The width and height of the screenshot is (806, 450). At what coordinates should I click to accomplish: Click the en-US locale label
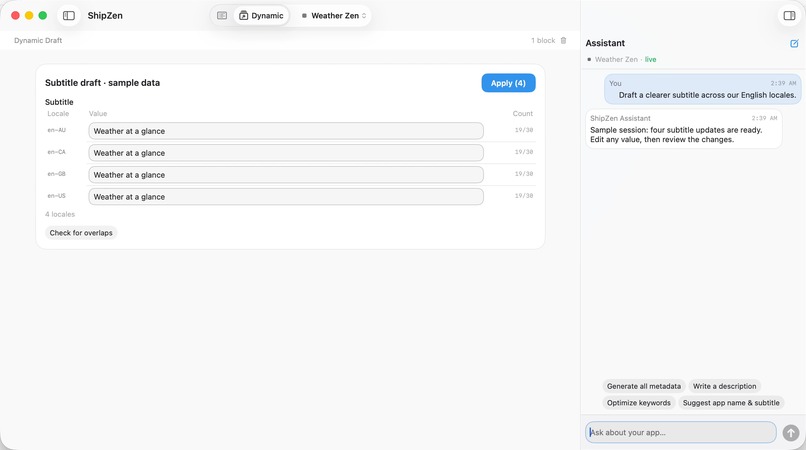point(57,196)
